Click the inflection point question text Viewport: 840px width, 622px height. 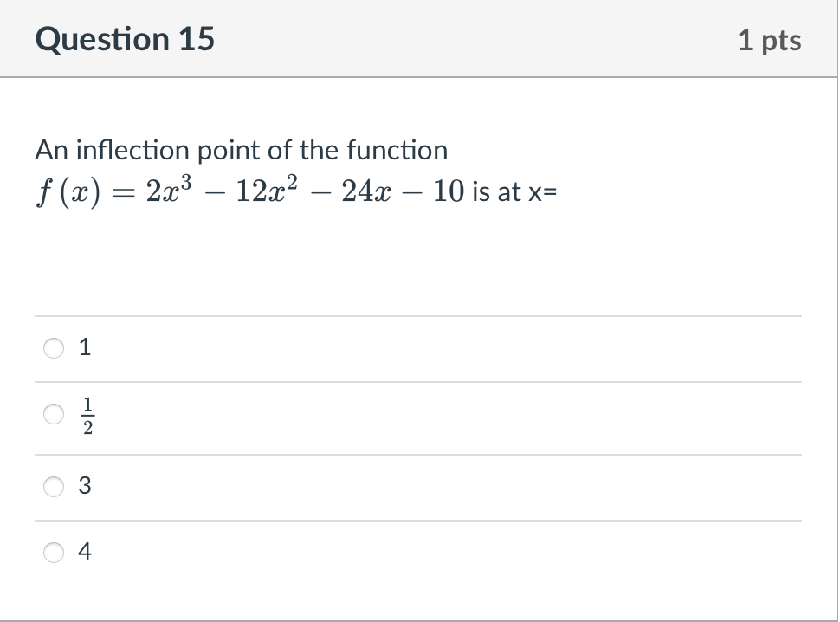click(x=241, y=150)
